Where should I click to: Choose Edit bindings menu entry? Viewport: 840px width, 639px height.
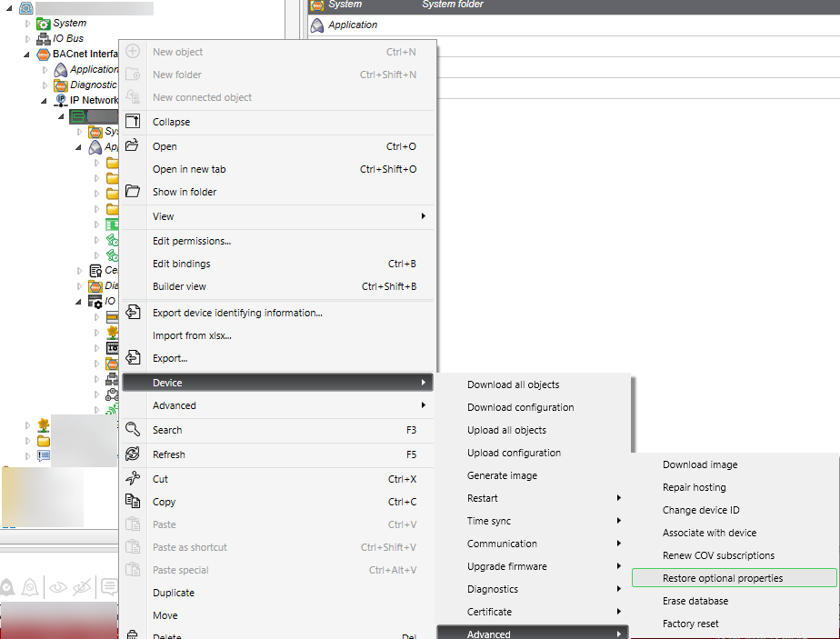[277, 264]
